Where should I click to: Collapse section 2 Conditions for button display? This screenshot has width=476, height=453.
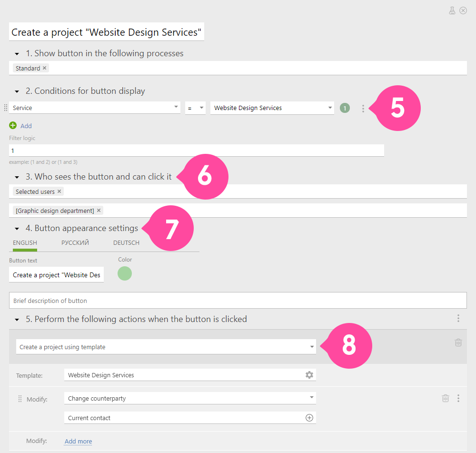tap(17, 91)
